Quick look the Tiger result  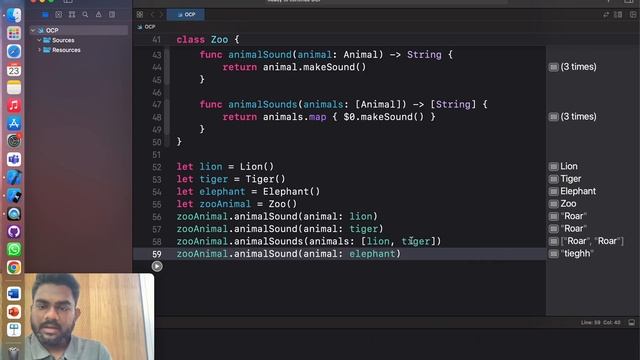tap(553, 179)
